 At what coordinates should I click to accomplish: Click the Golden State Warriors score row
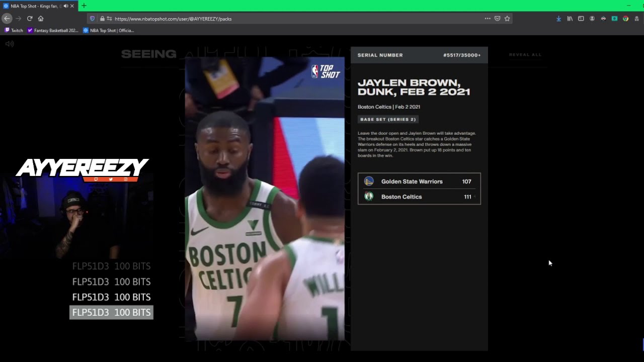419,182
